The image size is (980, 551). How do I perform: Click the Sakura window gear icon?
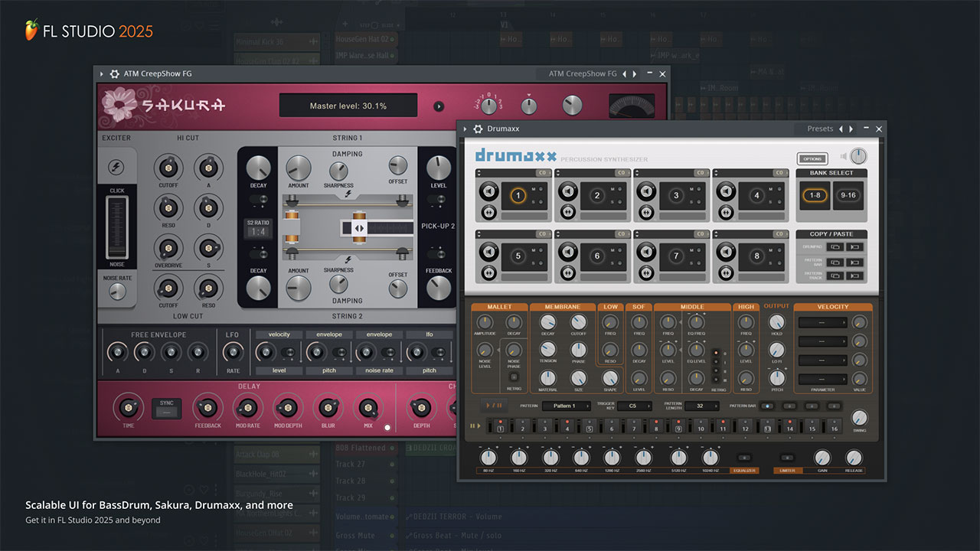tap(115, 73)
